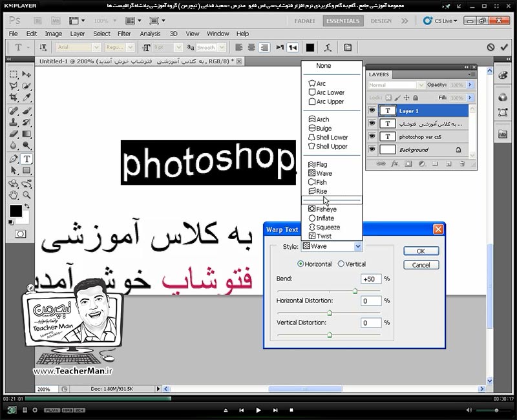Toggle the lock all layer icon

coord(416,98)
